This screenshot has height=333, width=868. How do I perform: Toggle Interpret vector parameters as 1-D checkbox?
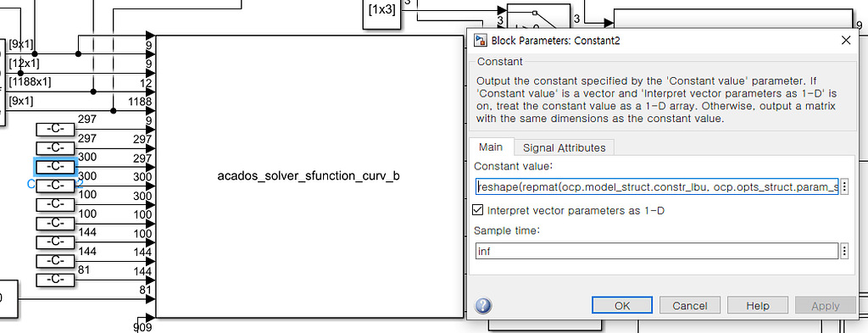(478, 210)
